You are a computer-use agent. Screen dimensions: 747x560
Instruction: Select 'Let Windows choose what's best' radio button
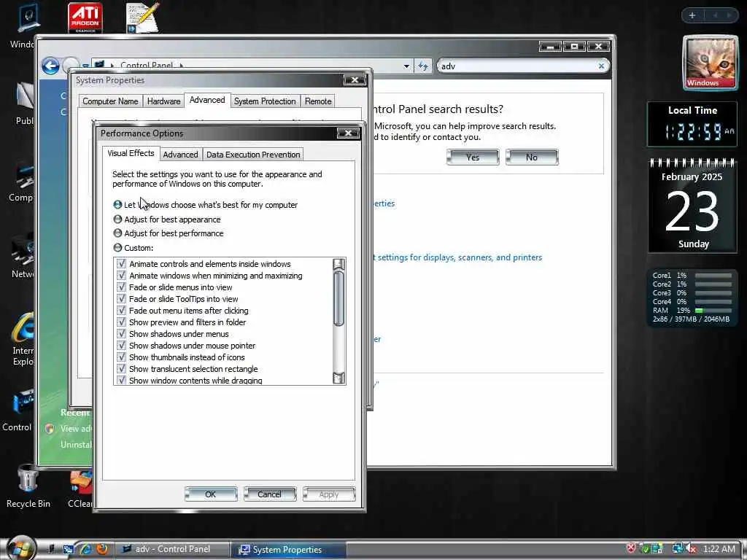pyautogui.click(x=117, y=205)
